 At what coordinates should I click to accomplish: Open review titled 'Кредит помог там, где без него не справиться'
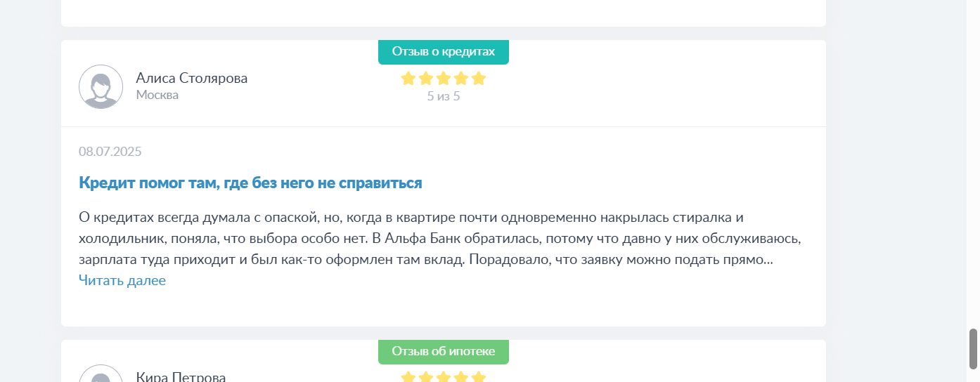click(250, 183)
